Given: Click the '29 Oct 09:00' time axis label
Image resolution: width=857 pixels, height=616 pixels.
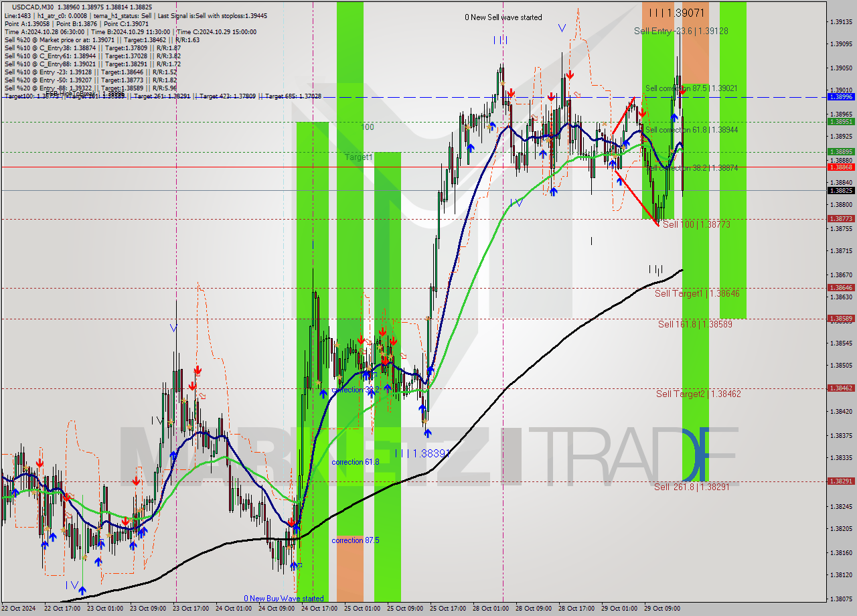Looking at the screenshot, I should (x=662, y=609).
